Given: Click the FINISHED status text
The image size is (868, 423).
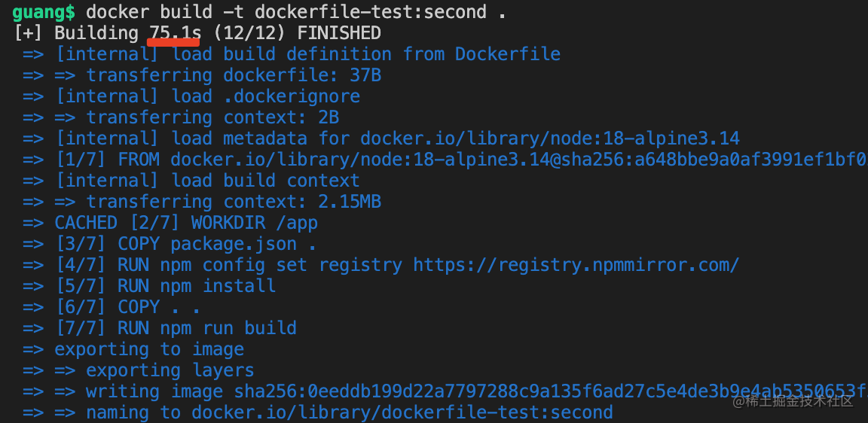Looking at the screenshot, I should [x=339, y=33].
